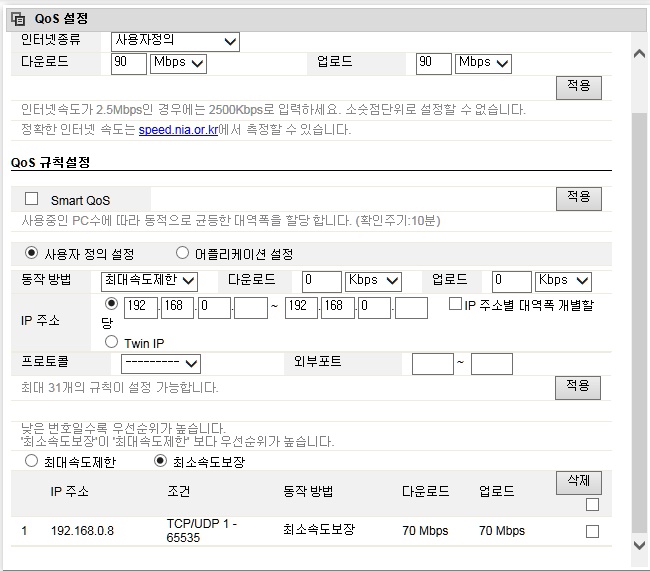
Task: Click the scrollbar down arrow
Action: pos(640,545)
